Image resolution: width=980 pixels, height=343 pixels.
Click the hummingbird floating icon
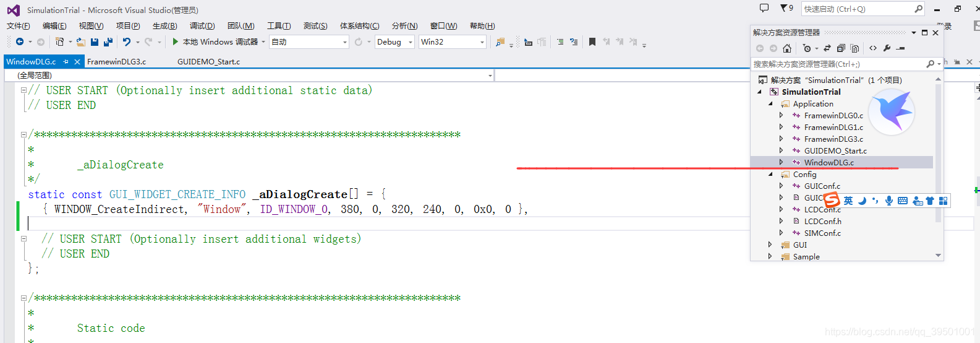coord(892,112)
